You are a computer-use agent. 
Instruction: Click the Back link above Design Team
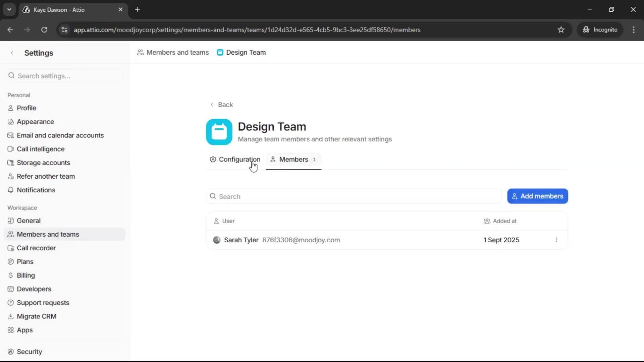point(222,105)
